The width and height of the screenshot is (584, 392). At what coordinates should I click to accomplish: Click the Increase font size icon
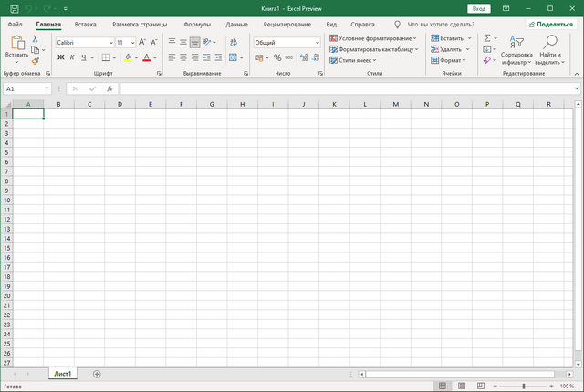coord(142,42)
